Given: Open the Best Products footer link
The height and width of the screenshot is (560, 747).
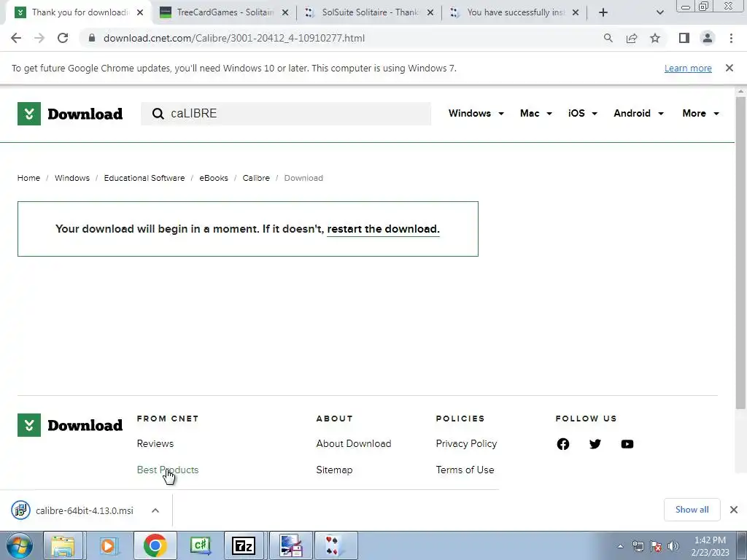Looking at the screenshot, I should tap(168, 470).
